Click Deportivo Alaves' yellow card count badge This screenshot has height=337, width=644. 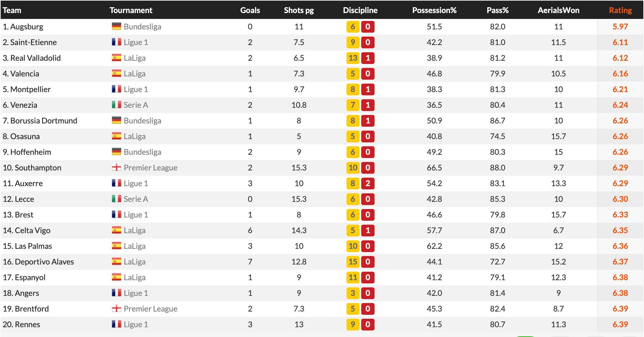(353, 262)
